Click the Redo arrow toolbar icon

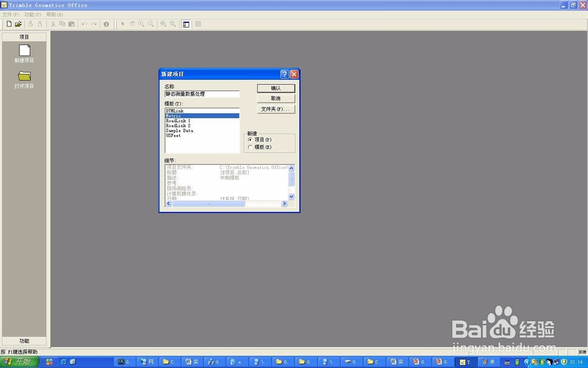tap(93, 24)
